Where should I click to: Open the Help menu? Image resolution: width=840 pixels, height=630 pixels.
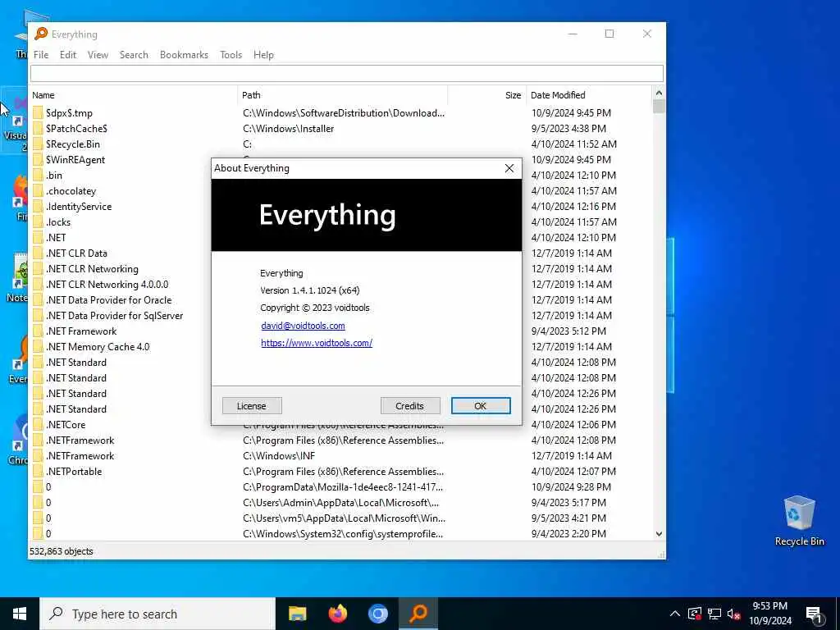click(x=263, y=55)
